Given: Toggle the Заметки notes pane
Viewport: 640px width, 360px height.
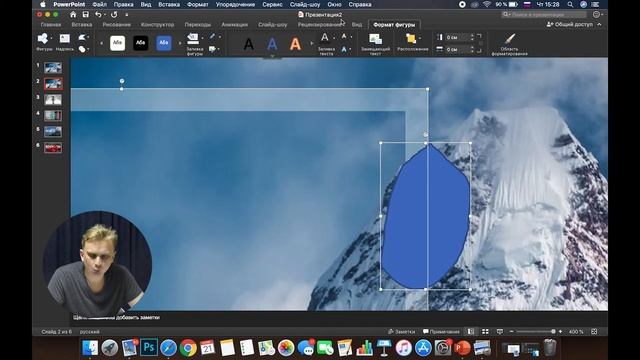Looking at the screenshot, I should tap(401, 331).
